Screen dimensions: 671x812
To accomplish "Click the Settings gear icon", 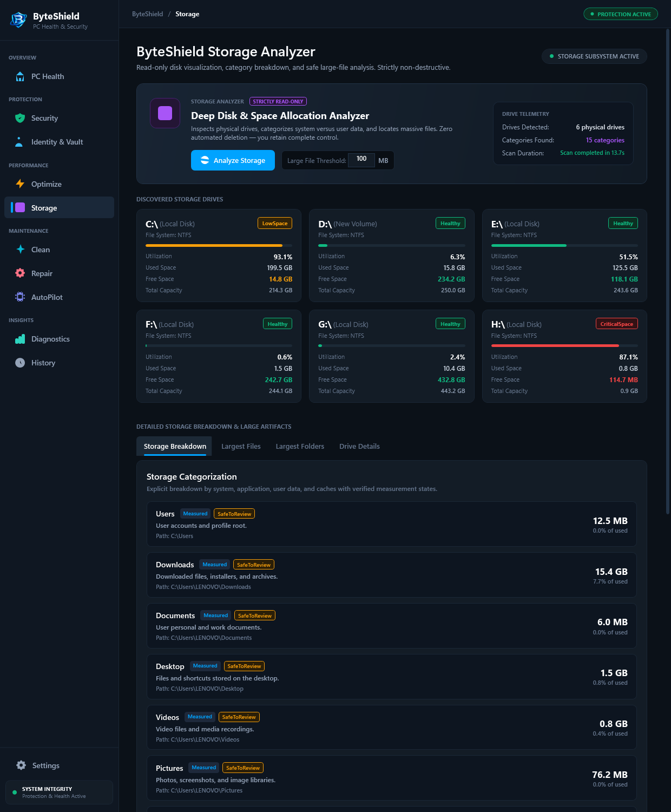I will [x=21, y=765].
